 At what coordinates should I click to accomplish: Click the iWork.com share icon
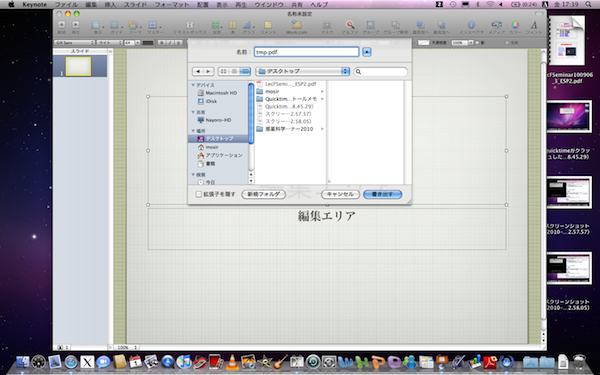point(297,25)
